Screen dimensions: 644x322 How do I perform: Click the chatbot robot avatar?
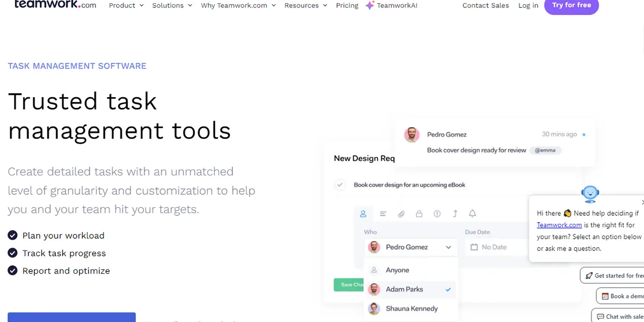coord(590,194)
